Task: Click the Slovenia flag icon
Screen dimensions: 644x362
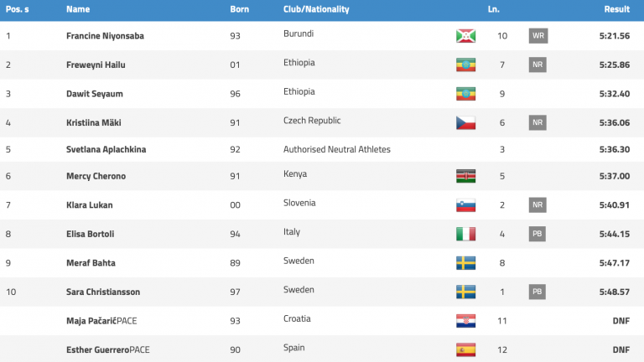Action: [x=465, y=205]
